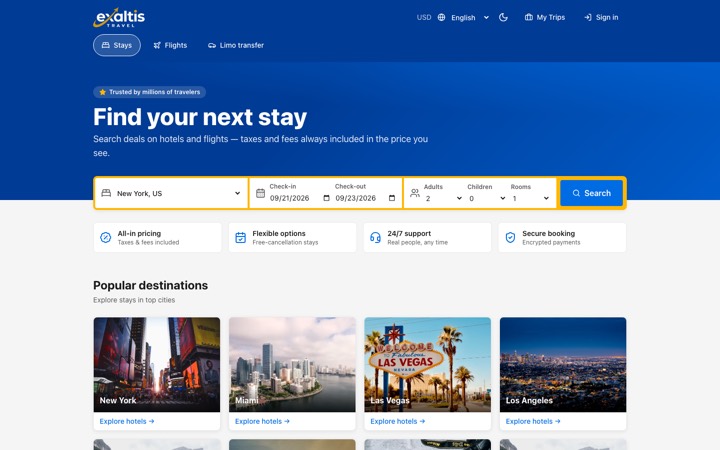This screenshot has width=720, height=450.
Task: Click the 'Find your next stay' heading
Action: pyautogui.click(x=200, y=117)
